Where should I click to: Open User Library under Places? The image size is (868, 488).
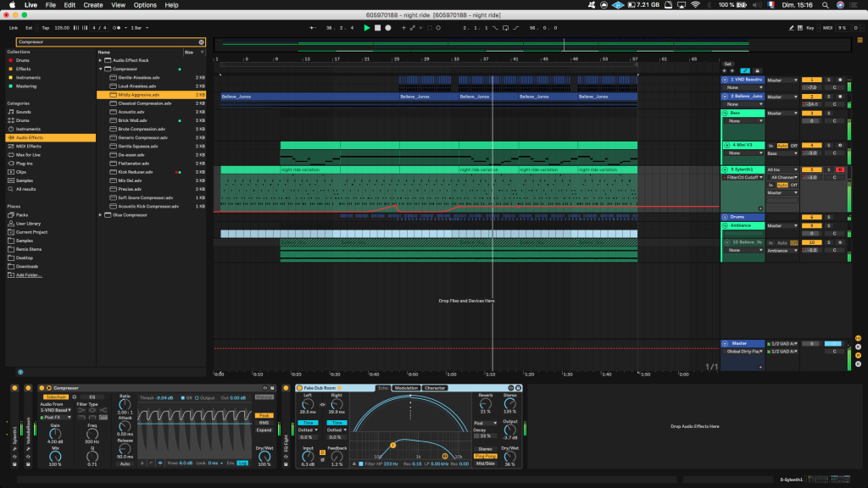point(28,224)
